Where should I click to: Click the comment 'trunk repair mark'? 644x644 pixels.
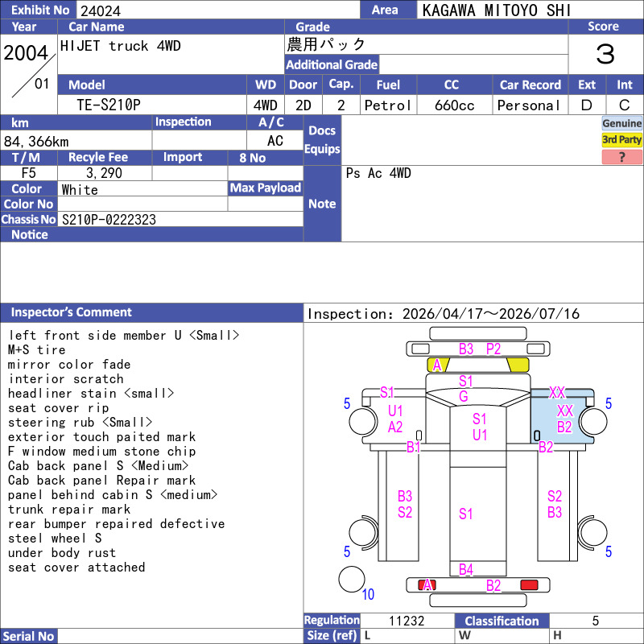[x=69, y=510]
